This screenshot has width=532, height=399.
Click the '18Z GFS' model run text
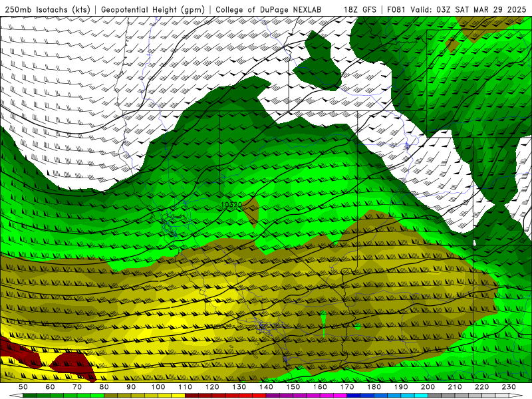pyautogui.click(x=360, y=9)
